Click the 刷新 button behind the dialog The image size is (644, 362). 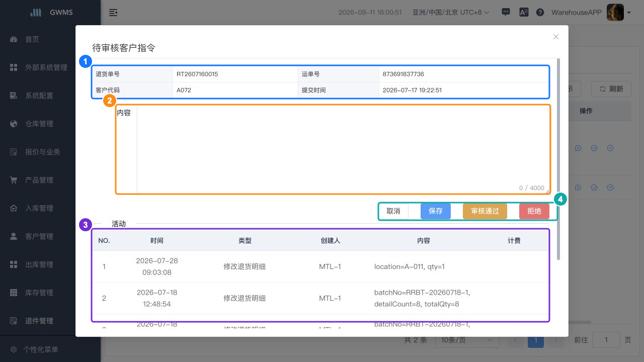611,89
